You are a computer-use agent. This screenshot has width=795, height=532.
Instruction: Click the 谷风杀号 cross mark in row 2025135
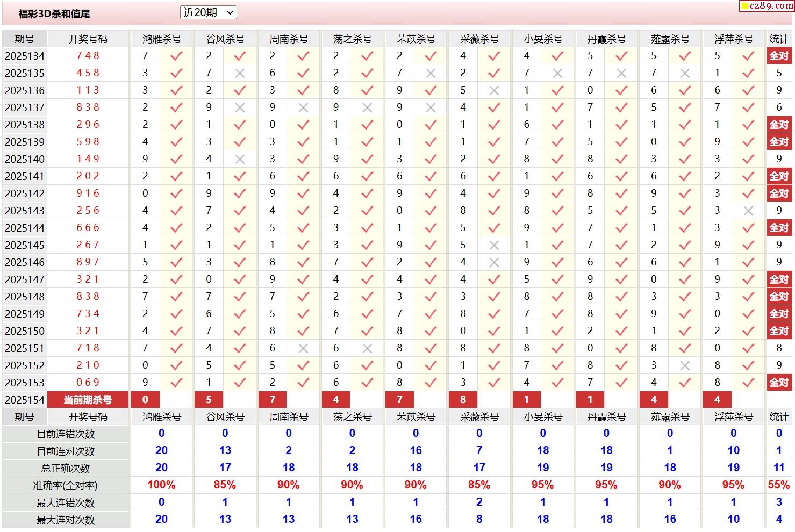click(240, 73)
